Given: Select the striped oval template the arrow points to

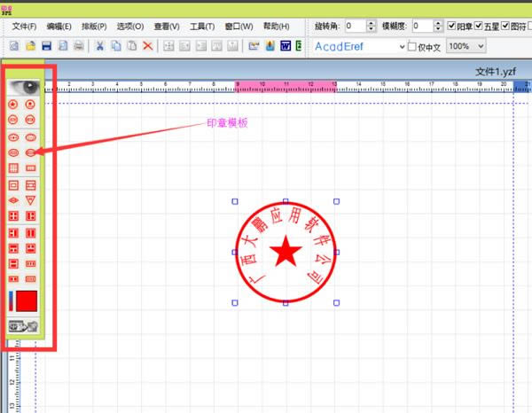Looking at the screenshot, I should point(30,153).
